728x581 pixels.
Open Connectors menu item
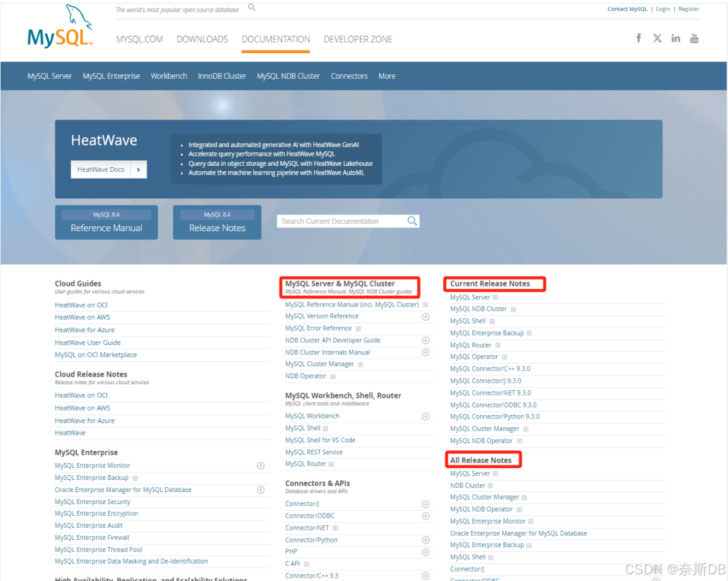[349, 76]
